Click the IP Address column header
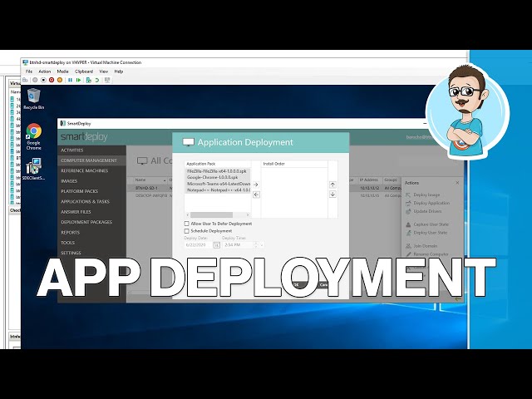This screenshot has height=399, width=532. 369,180
